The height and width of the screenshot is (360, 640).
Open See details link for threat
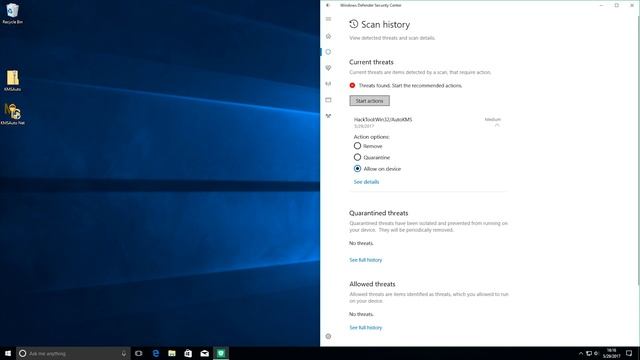coord(366,182)
